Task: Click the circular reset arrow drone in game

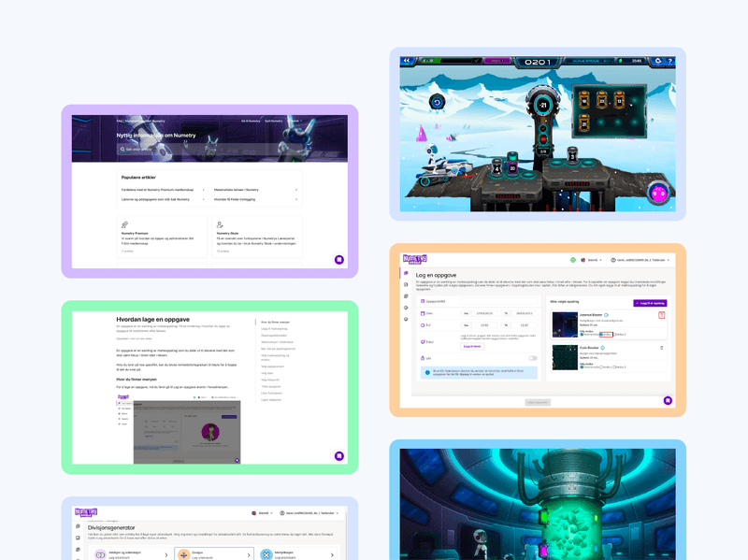Action: click(x=437, y=102)
